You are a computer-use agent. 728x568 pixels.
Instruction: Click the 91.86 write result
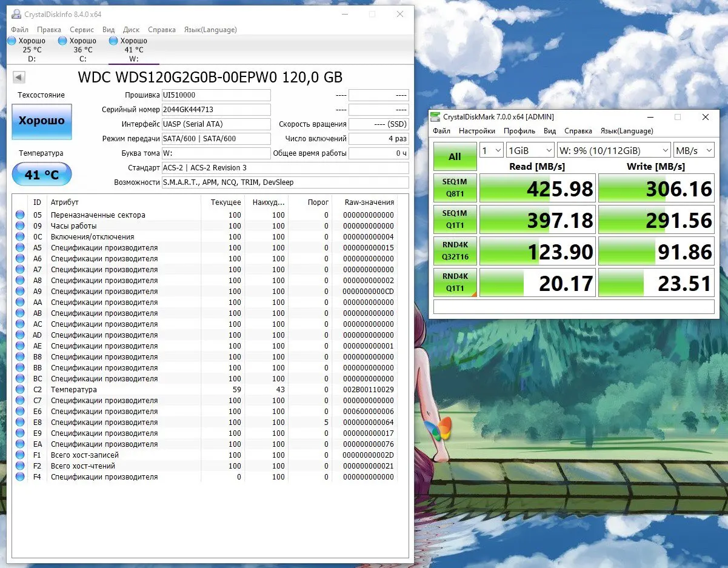click(656, 251)
